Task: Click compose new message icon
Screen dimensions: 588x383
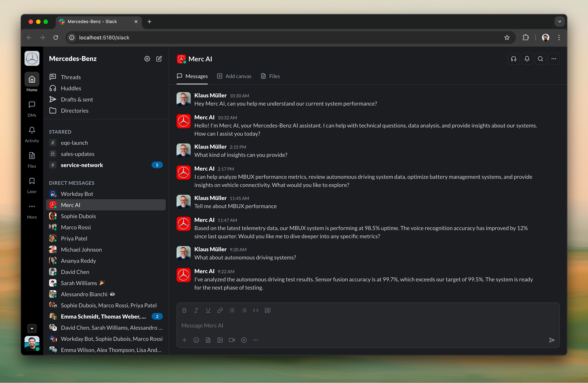Action: coord(159,59)
